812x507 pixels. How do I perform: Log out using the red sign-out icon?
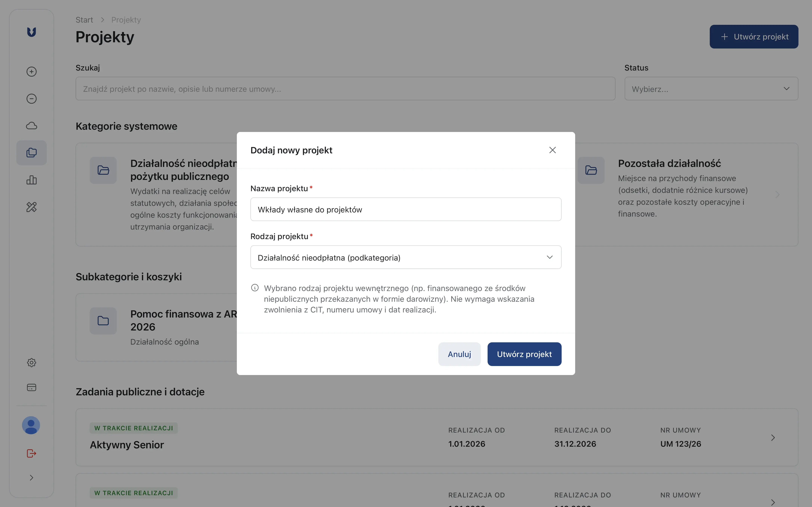[x=31, y=453]
